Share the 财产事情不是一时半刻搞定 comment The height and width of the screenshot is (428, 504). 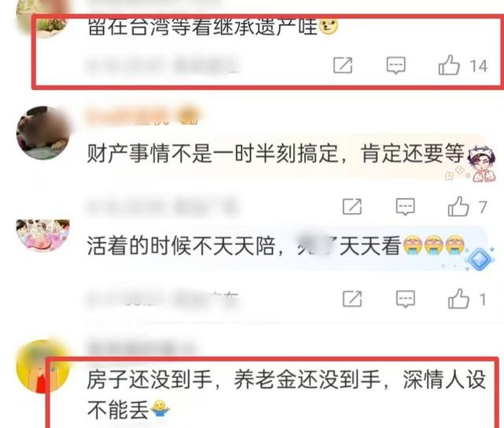pos(352,207)
